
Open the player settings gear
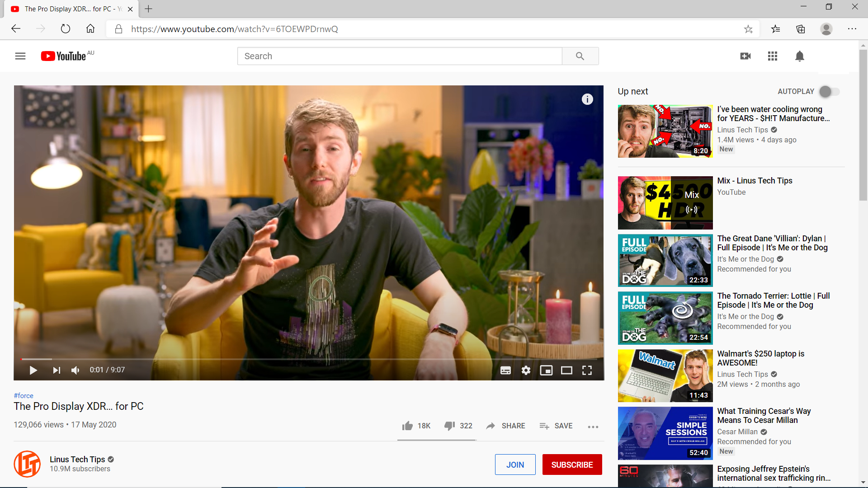pos(526,371)
